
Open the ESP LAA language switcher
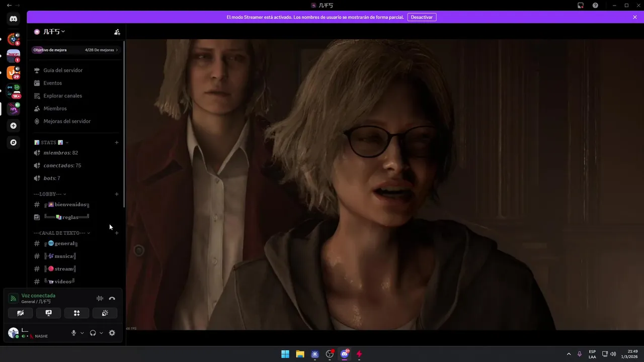pyautogui.click(x=592, y=354)
